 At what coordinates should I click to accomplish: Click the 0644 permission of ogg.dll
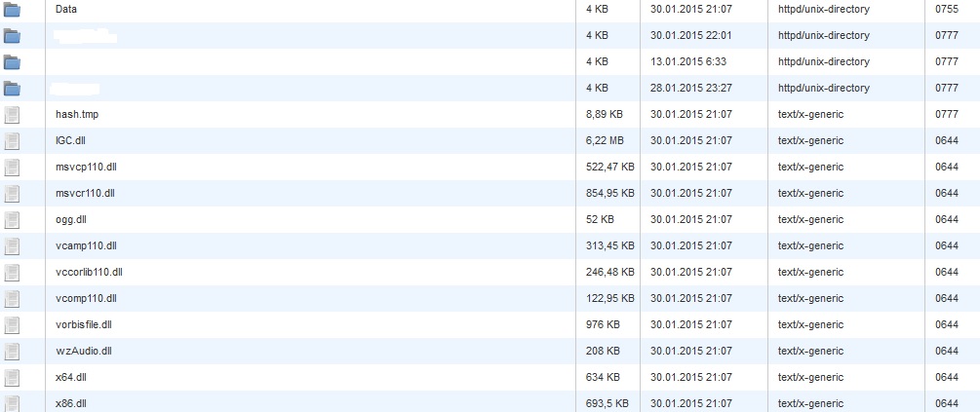pyautogui.click(x=946, y=219)
